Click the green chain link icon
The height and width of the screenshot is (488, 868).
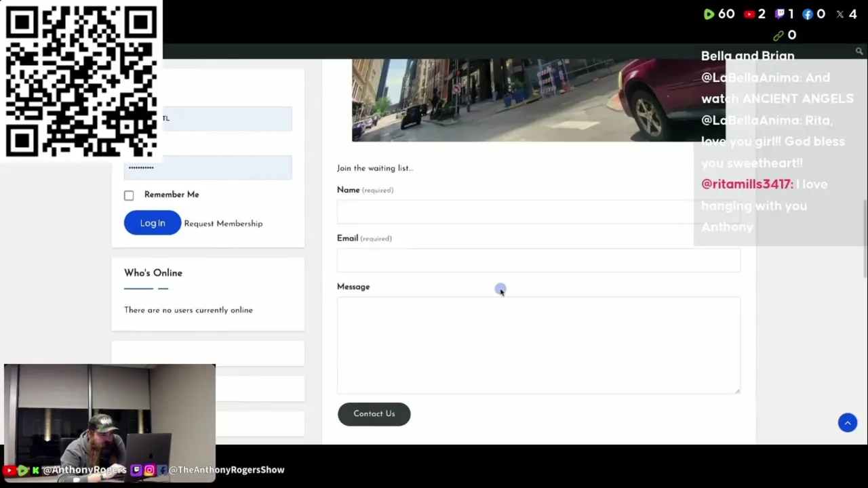[778, 35]
